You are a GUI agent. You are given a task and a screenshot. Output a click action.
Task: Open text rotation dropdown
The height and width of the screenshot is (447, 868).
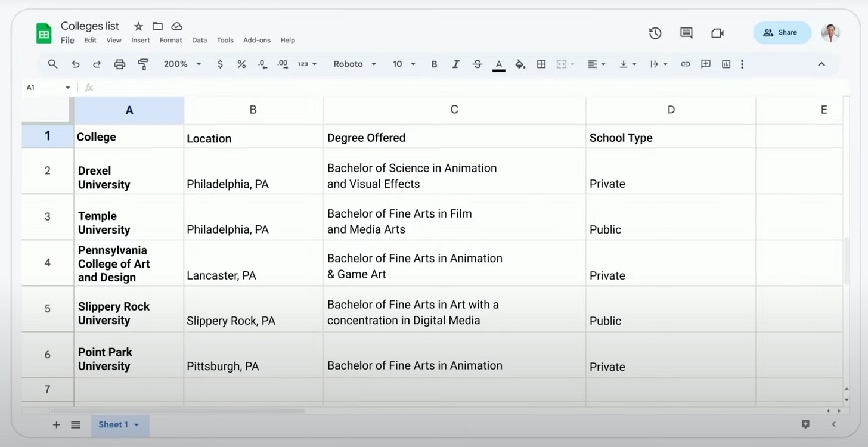pos(658,64)
